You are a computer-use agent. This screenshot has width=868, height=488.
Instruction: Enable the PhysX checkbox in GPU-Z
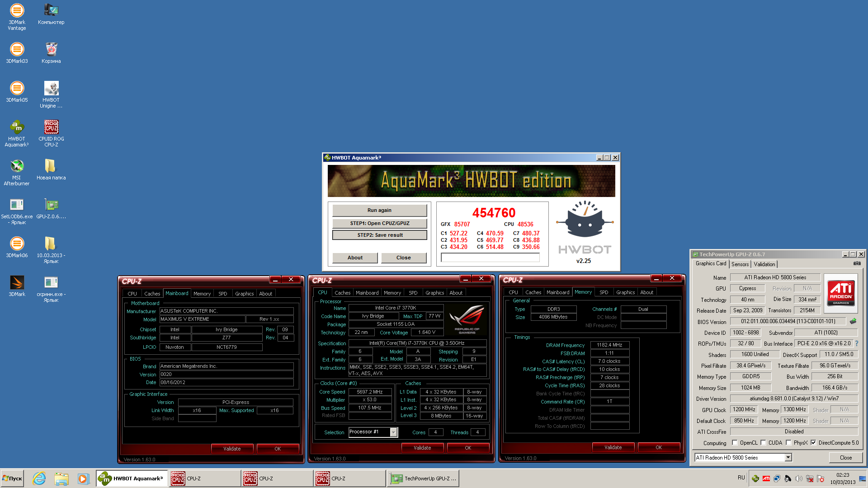788,443
